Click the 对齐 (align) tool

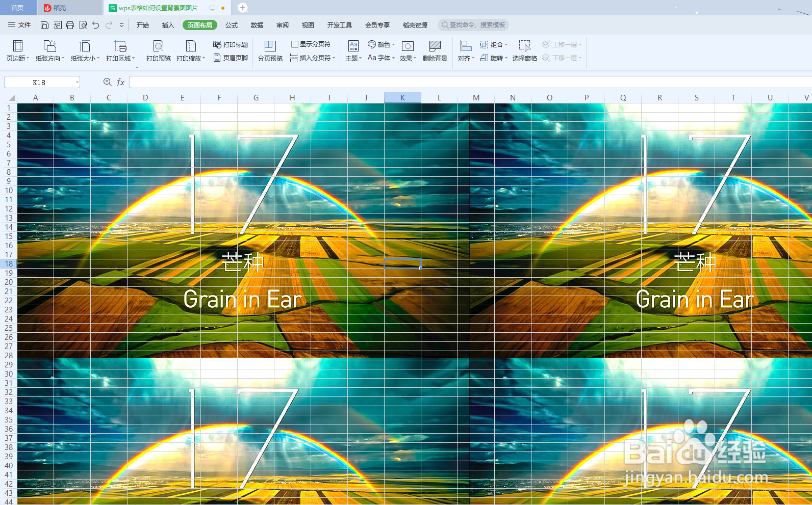click(x=466, y=51)
